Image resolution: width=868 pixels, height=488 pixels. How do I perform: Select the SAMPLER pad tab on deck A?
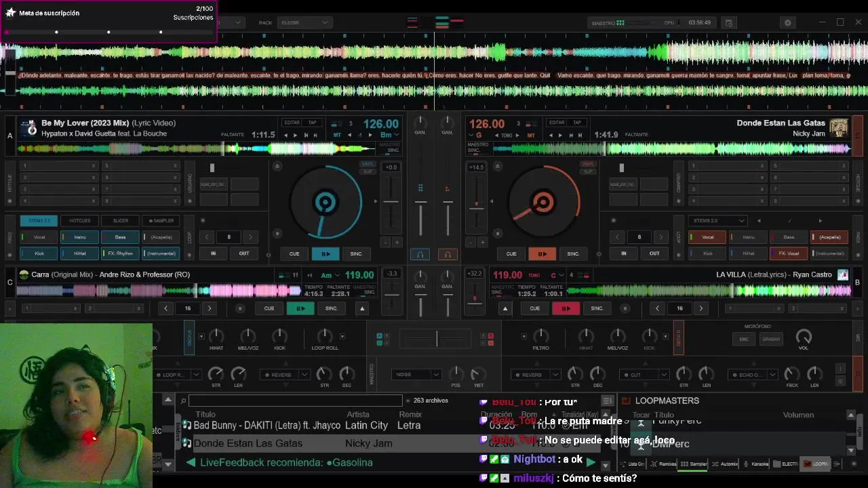point(161,220)
